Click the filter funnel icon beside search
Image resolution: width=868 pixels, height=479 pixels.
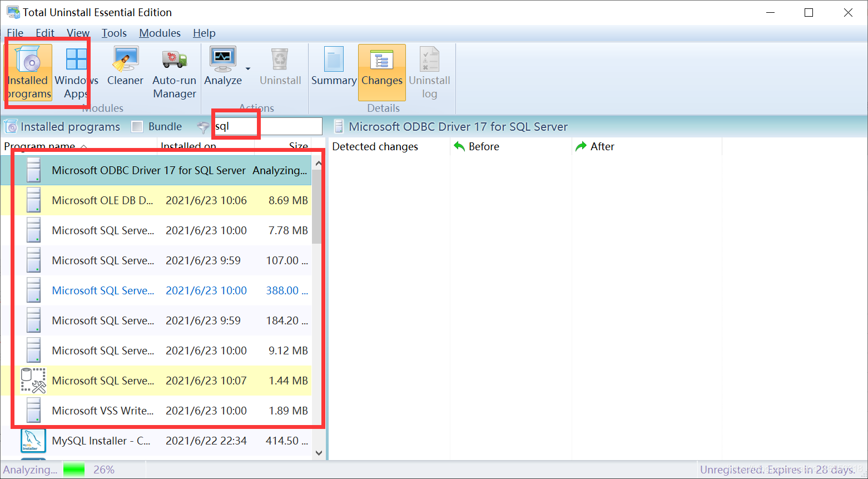pyautogui.click(x=204, y=127)
